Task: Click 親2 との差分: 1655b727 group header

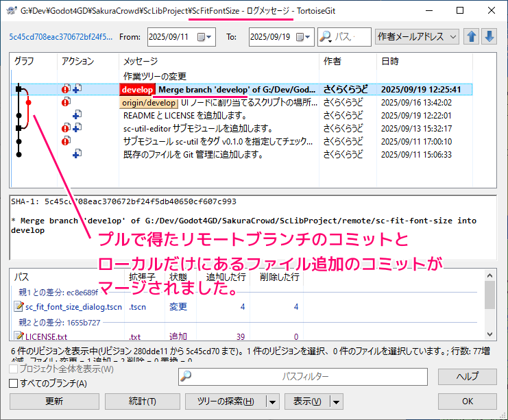Action: (59, 323)
